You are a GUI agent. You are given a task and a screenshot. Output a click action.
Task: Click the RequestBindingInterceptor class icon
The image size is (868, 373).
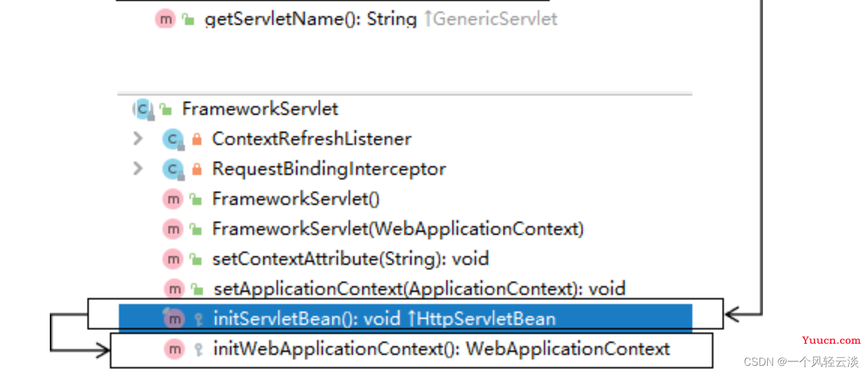173,169
